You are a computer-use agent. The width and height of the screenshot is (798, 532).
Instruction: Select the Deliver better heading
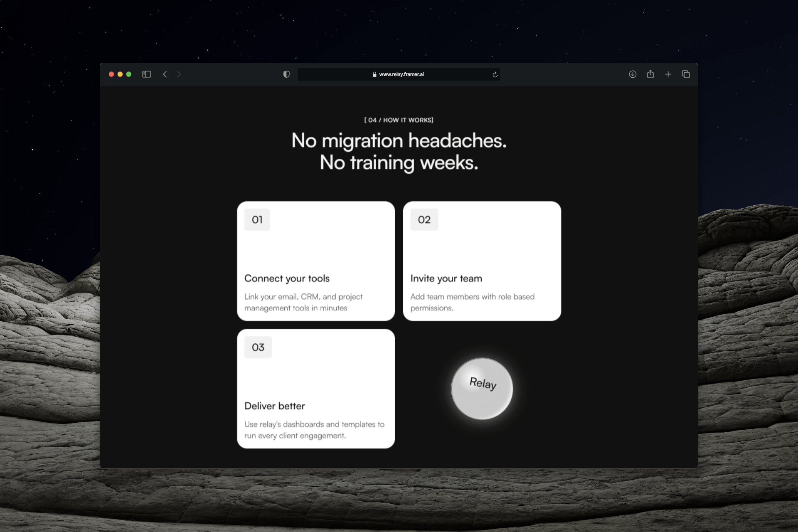coord(275,406)
